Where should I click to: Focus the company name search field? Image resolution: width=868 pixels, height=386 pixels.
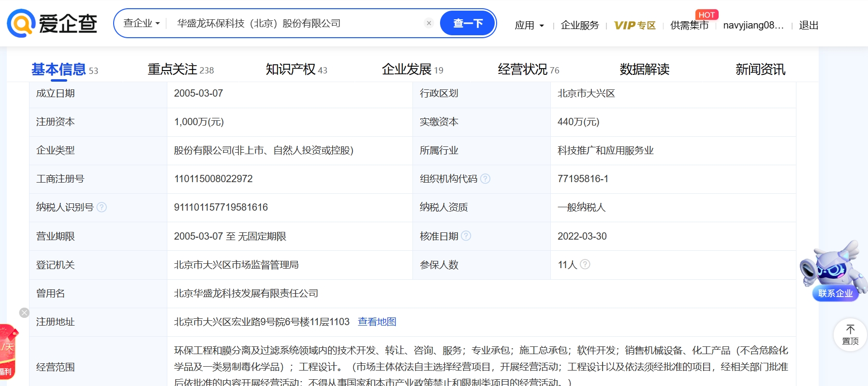pyautogui.click(x=297, y=23)
